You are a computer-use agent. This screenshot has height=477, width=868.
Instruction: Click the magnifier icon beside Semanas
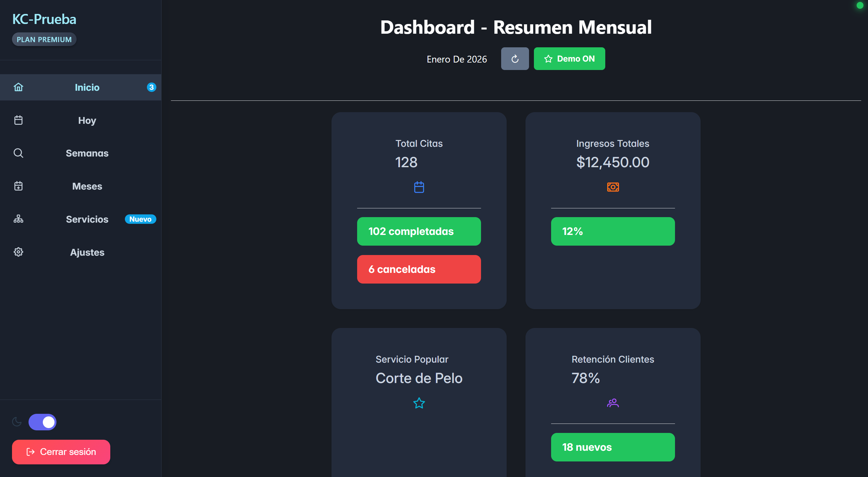(x=18, y=153)
